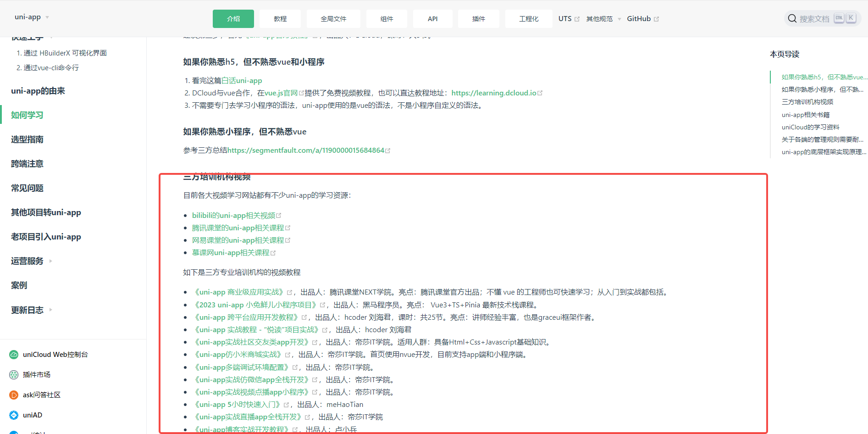Click external icon after 慕课网 link

tap(273, 253)
